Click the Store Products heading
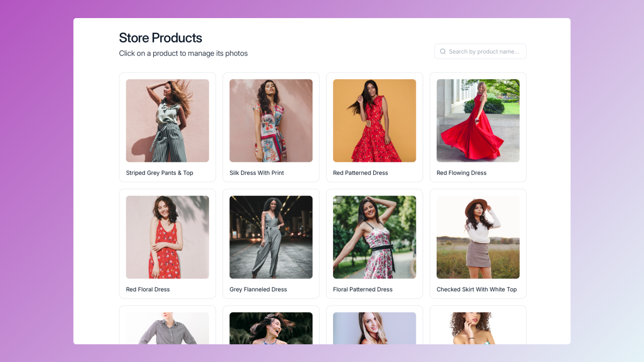This screenshot has height=362, width=644. [160, 38]
